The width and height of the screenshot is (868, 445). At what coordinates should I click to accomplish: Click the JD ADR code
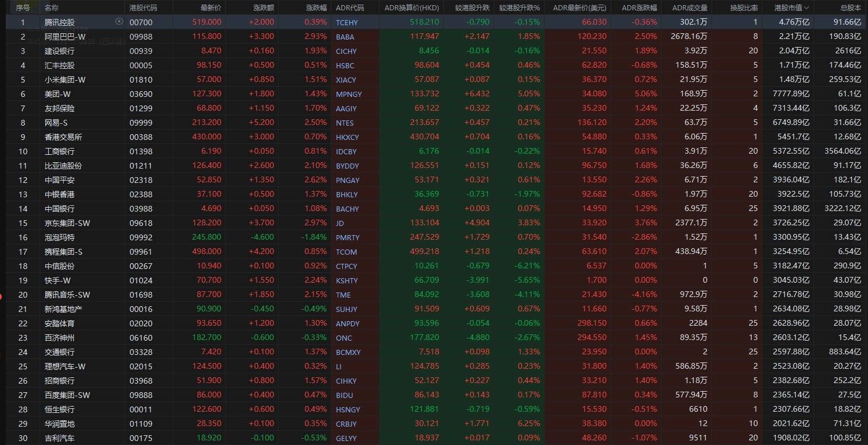[340, 223]
